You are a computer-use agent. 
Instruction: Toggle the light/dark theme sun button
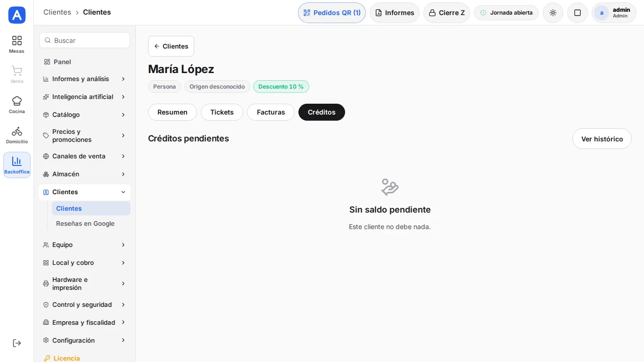(x=553, y=13)
